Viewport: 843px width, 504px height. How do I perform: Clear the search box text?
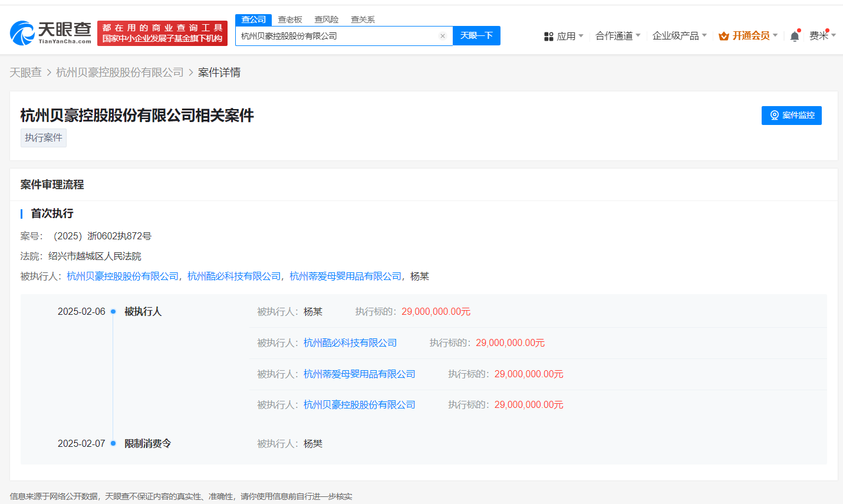click(443, 36)
